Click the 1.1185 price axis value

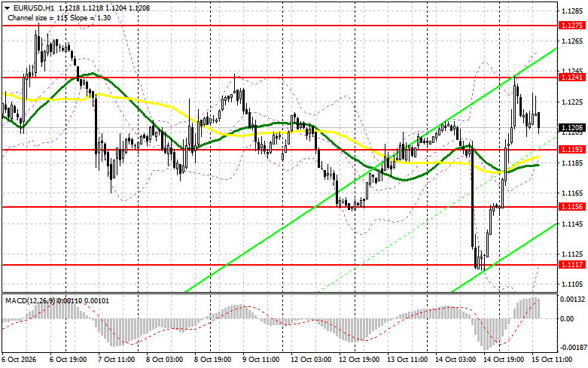point(572,163)
